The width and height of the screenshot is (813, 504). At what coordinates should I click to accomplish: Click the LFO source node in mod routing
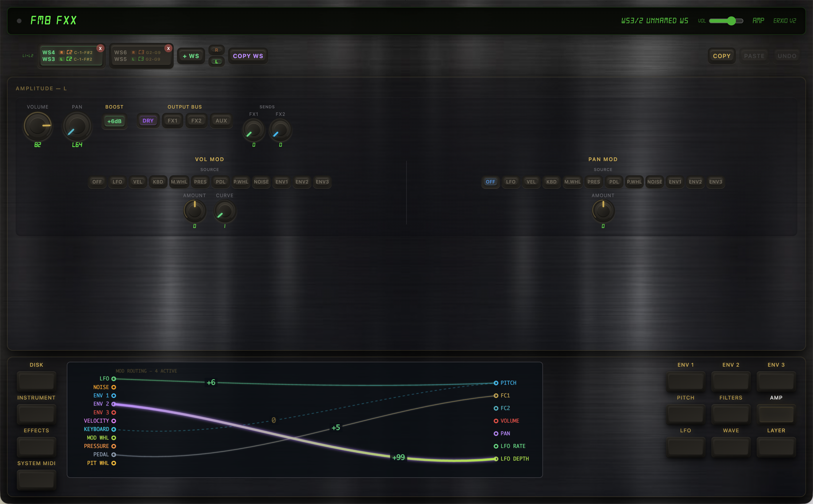[x=114, y=379]
